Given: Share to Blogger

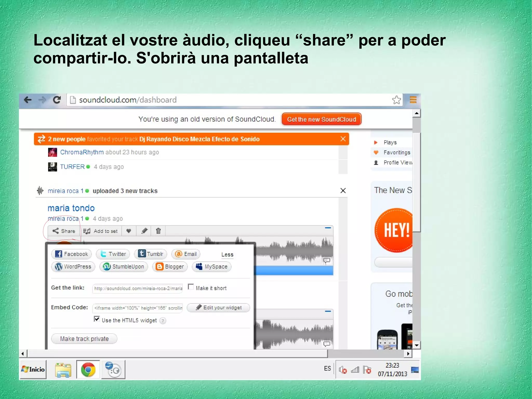Looking at the screenshot, I should (x=170, y=267).
